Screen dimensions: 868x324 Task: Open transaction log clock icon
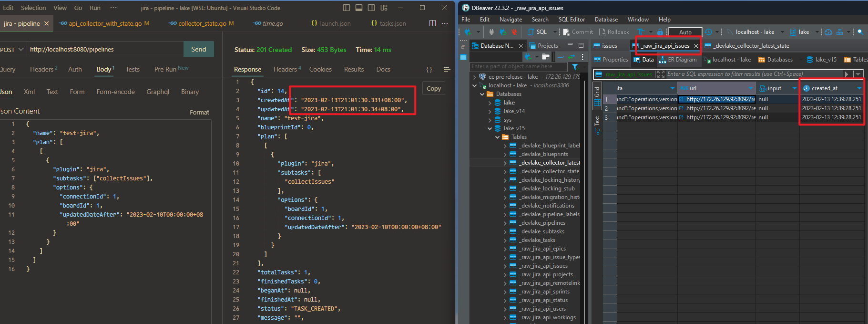(x=709, y=32)
